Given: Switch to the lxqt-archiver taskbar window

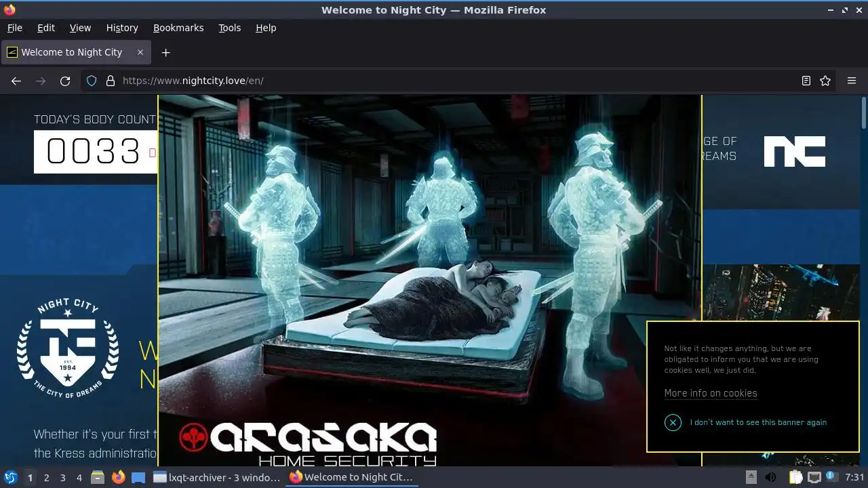Looking at the screenshot, I should [217, 477].
